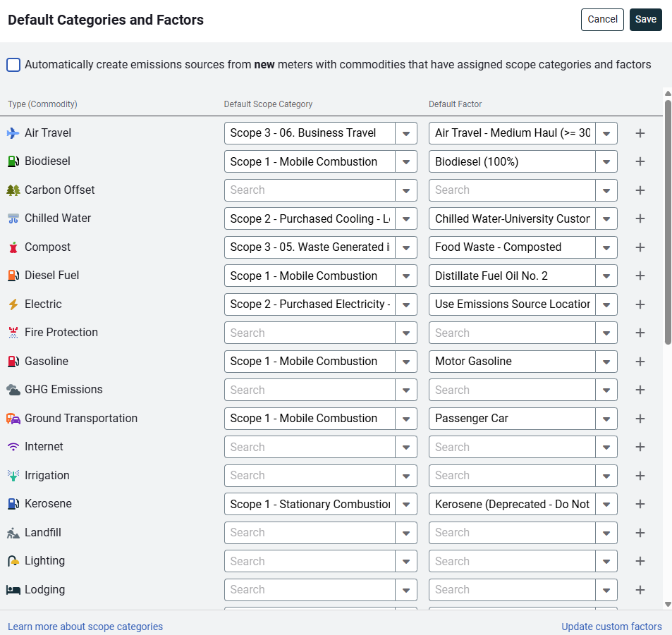Click the Compost apple core icon
Screen dimensions: 672x635
tap(13, 247)
